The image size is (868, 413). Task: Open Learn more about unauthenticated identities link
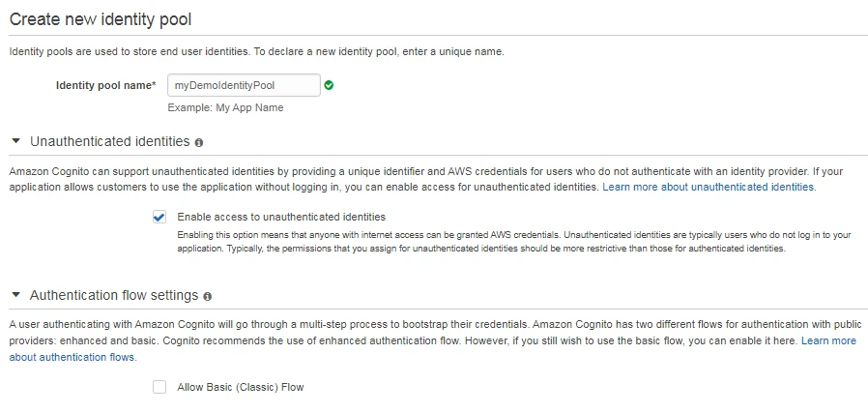pos(709,187)
